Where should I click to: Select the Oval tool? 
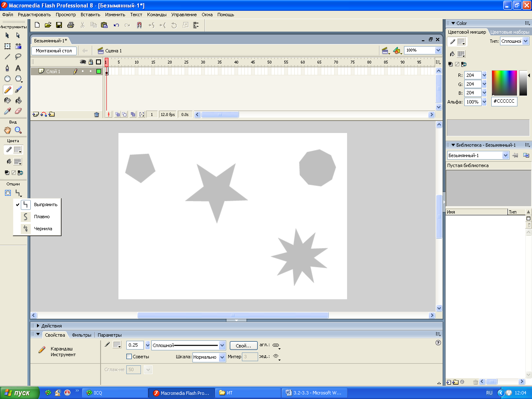[7, 79]
